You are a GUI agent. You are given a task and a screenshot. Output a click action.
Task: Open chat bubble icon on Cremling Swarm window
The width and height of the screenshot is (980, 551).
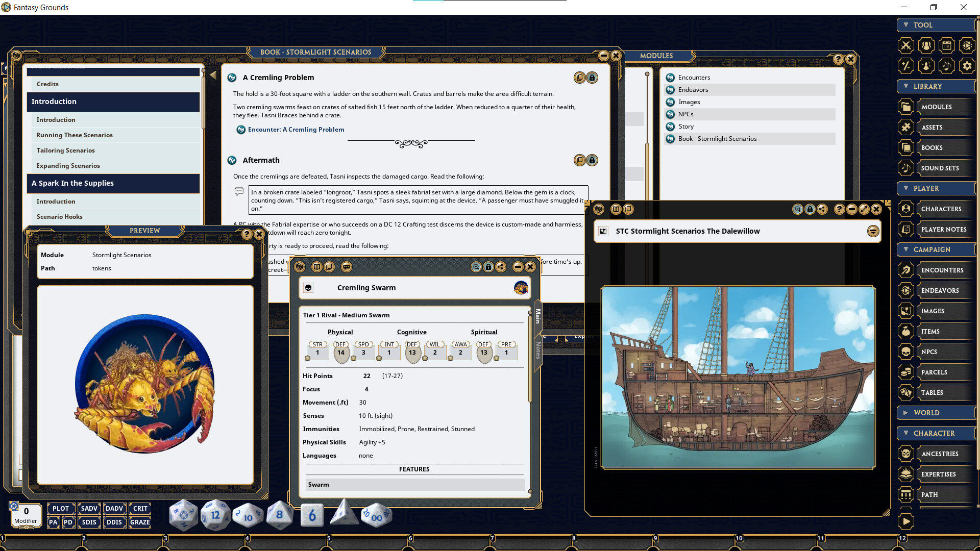click(x=346, y=267)
